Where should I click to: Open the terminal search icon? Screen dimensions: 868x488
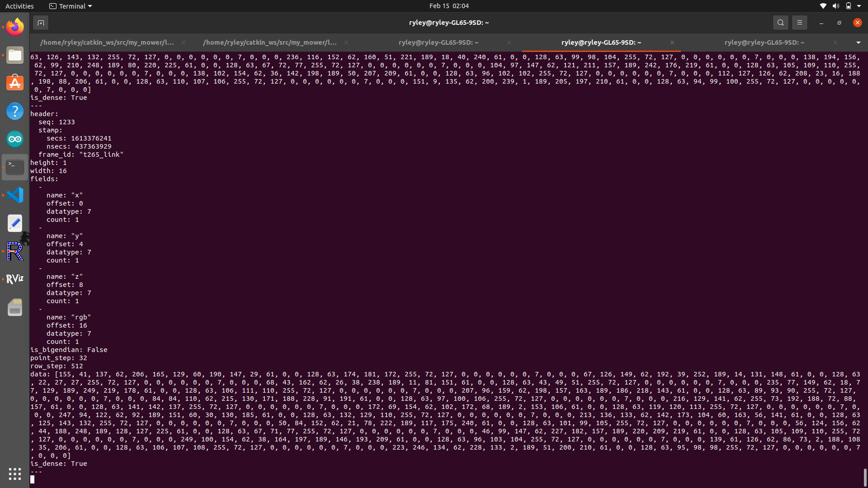(780, 23)
